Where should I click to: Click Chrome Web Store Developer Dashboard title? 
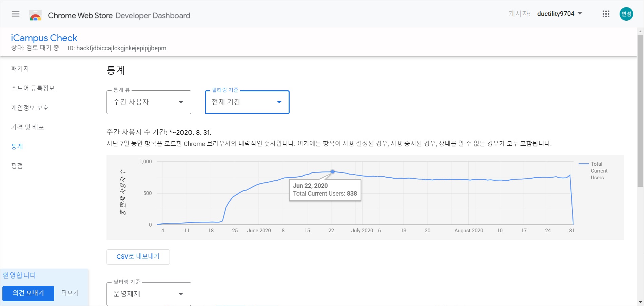click(119, 16)
